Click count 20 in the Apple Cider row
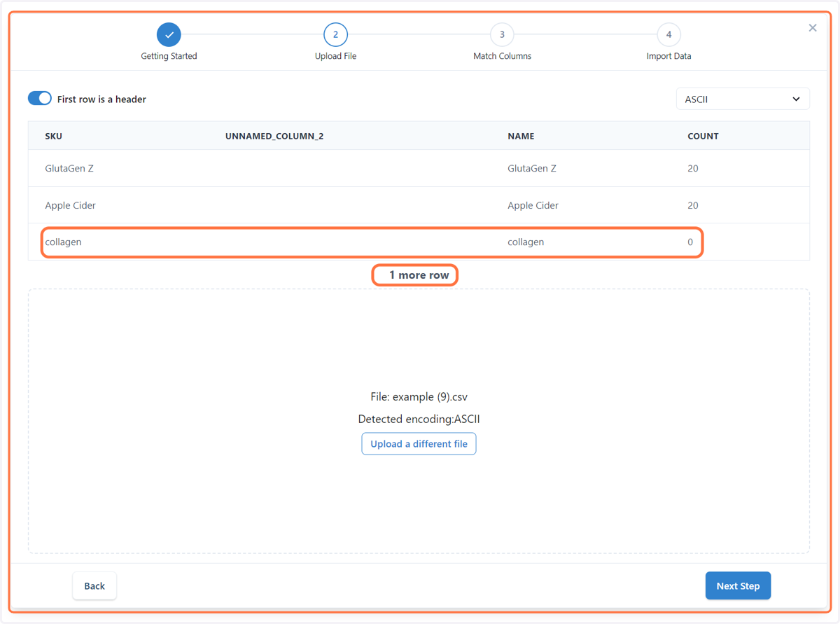Image resolution: width=840 pixels, height=624 pixels. [x=693, y=205]
